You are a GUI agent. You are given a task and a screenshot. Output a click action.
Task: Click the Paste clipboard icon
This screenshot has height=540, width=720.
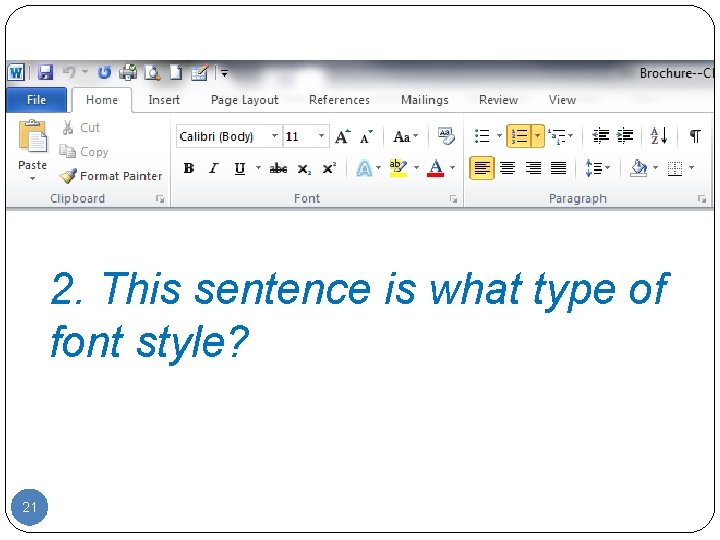coord(32,136)
